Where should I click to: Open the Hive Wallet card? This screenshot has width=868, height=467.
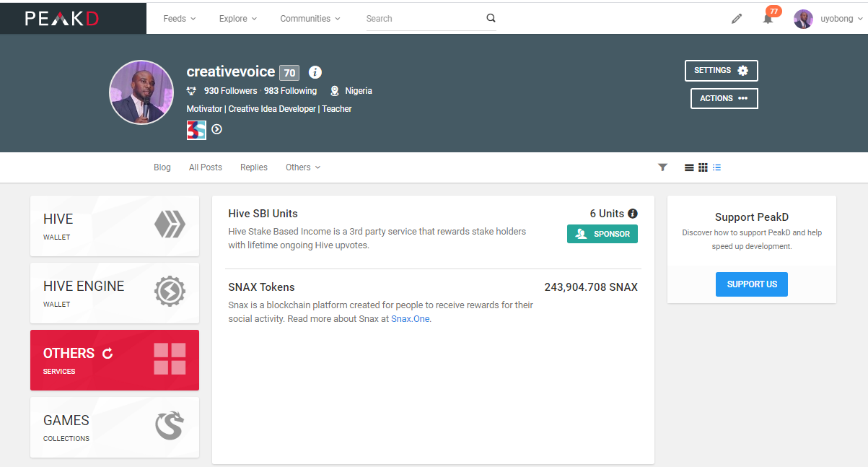click(x=115, y=226)
